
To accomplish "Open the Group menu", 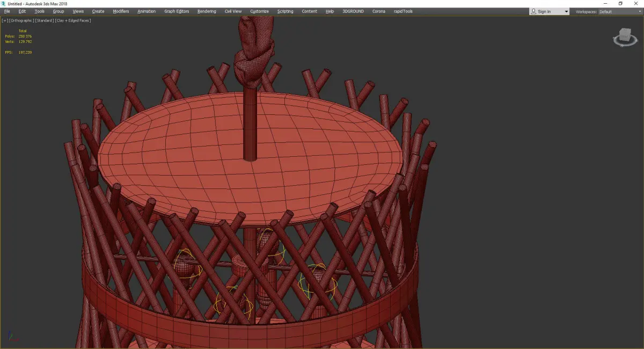I will click(58, 11).
